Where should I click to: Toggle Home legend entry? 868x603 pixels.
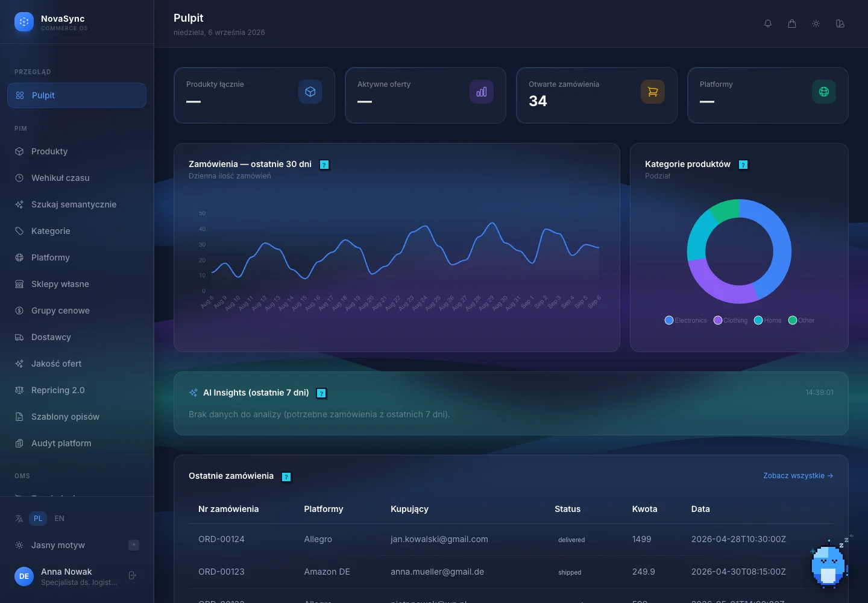click(x=768, y=320)
